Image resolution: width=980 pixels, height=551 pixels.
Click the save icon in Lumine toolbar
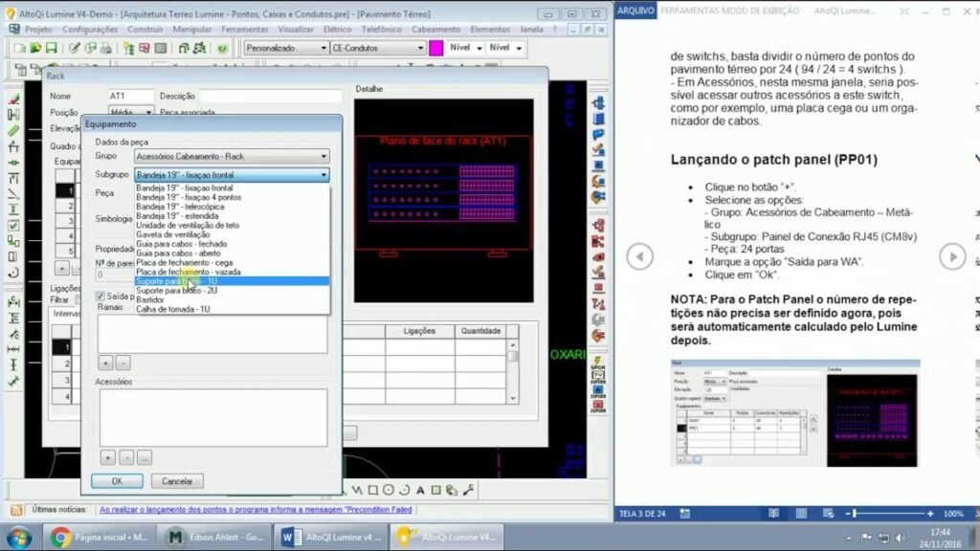coord(52,48)
